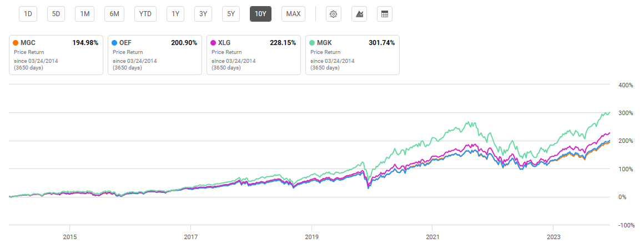Click the active 10Y range button
This screenshot has width=644, height=248.
click(x=260, y=14)
